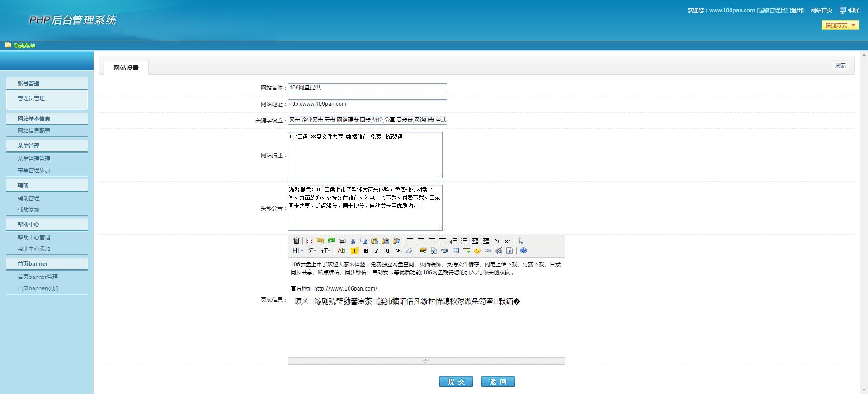Pick text color Ab swatch
The image size is (868, 394).
(x=342, y=251)
